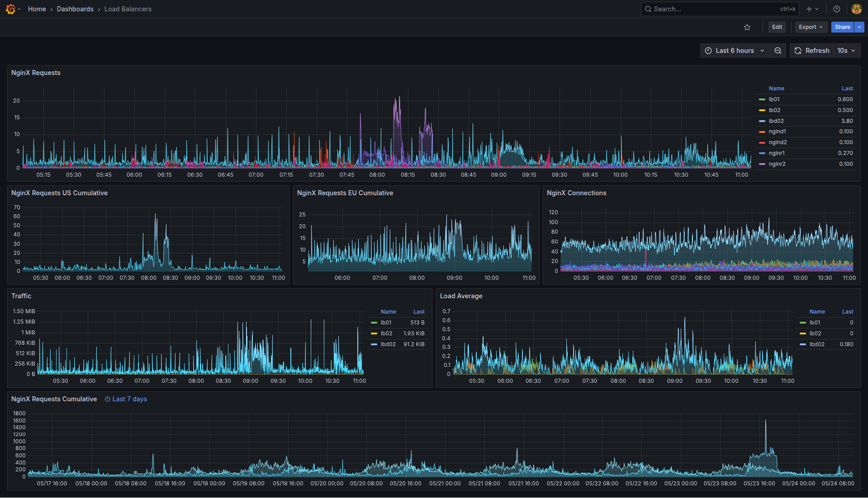
Task: Toggle lb02 series in Load Average legend
Action: [815, 334]
